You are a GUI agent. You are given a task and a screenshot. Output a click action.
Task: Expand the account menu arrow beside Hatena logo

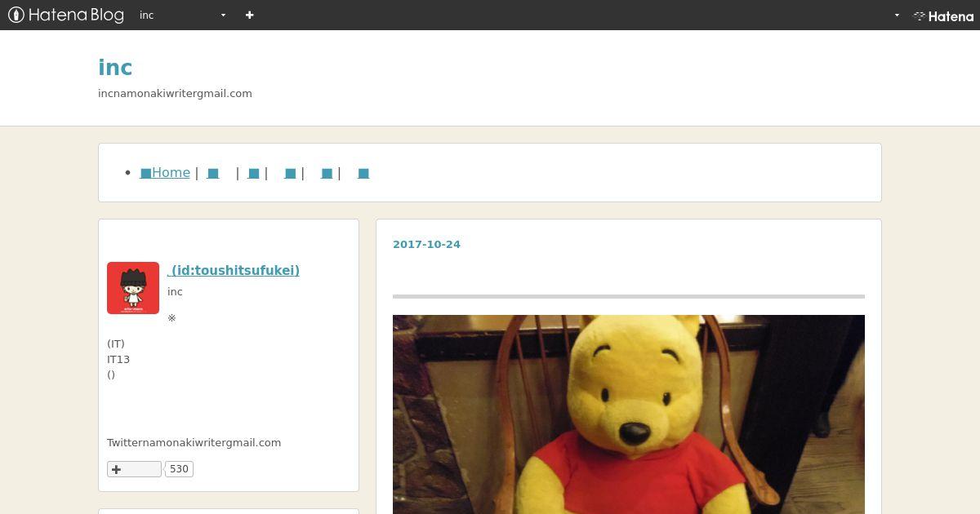click(897, 15)
